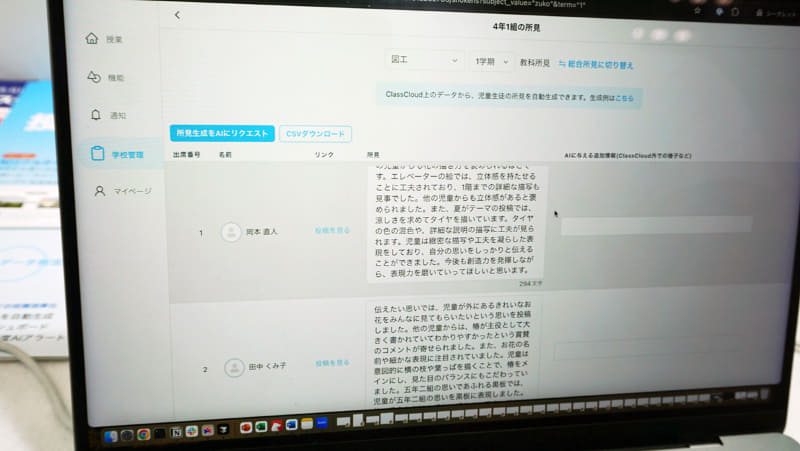Bookmark this page with the star icon
The width and height of the screenshot is (800, 451).
(697, 10)
